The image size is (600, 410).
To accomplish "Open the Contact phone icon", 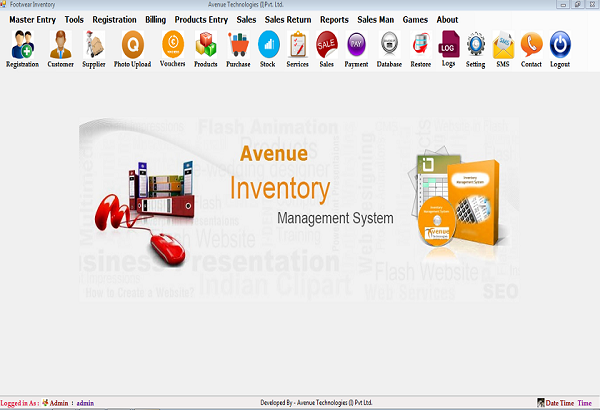I will coord(532,49).
